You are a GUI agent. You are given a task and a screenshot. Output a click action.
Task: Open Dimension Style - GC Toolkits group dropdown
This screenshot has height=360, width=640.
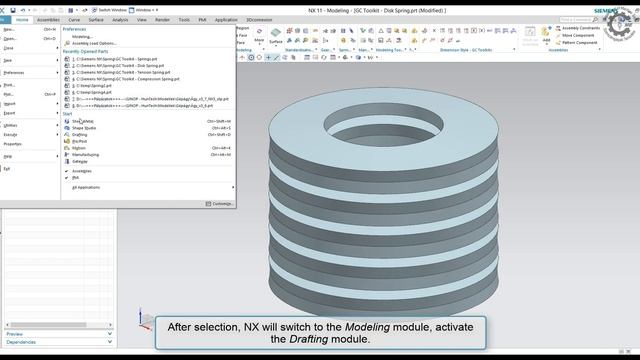coord(514,50)
